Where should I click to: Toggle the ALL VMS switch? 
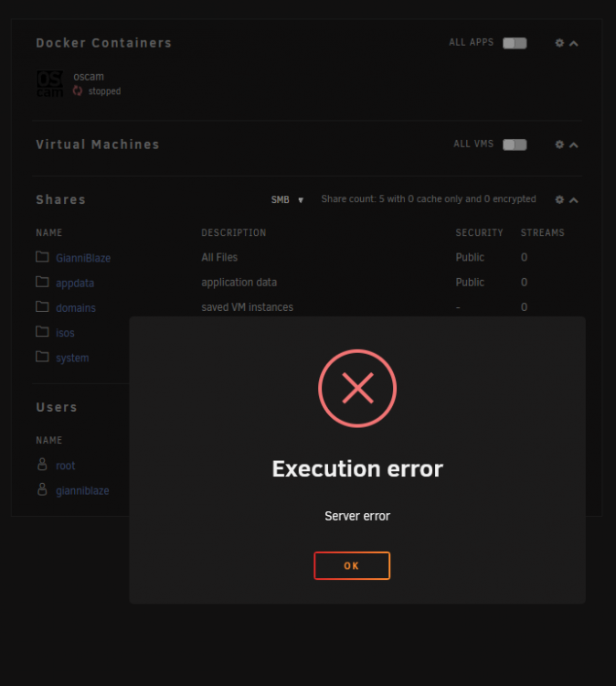(x=515, y=145)
